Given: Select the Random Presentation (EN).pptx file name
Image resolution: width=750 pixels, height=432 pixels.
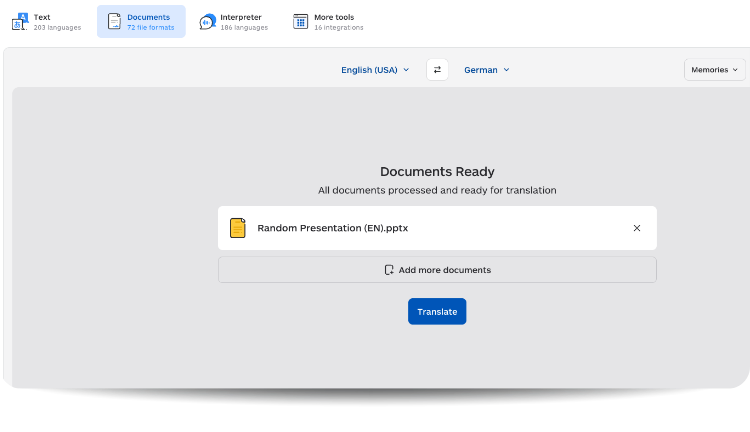Looking at the screenshot, I should (x=333, y=228).
